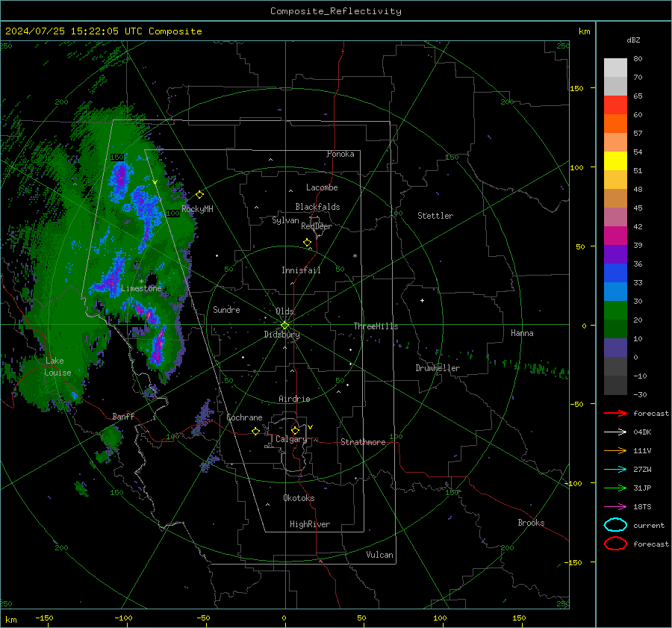Click the HighRiver city label
This screenshot has width=672, height=628.
tap(310, 524)
